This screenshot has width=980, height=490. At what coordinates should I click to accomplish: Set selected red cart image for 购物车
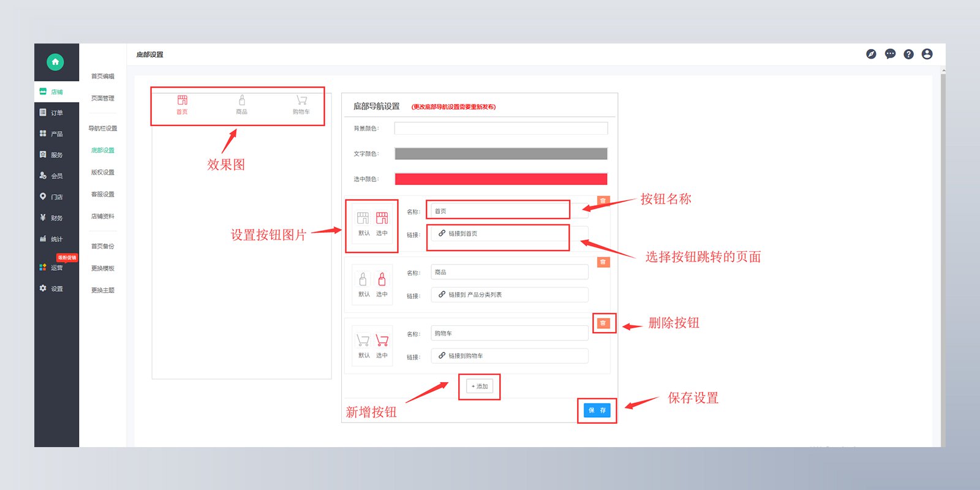382,340
